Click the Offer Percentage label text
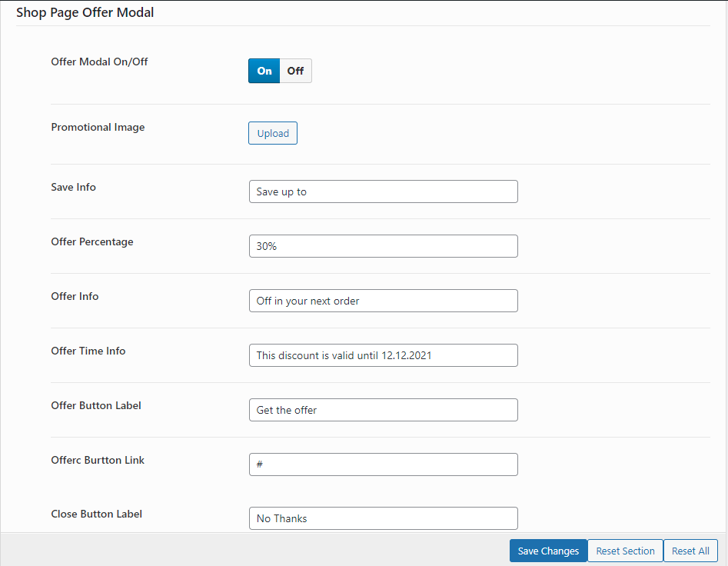 click(x=91, y=241)
